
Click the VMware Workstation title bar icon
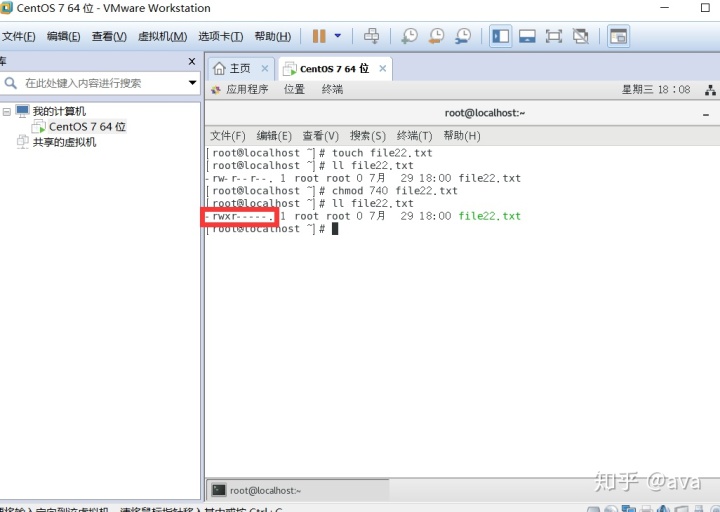coord(6,8)
